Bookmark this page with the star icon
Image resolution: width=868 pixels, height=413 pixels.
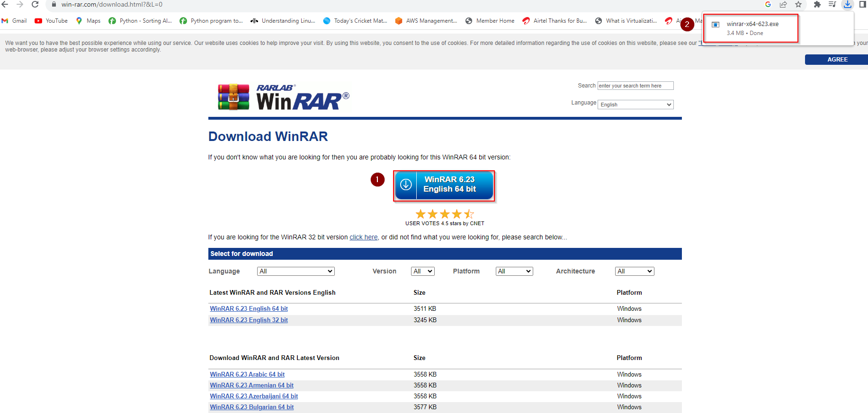pyautogui.click(x=798, y=4)
